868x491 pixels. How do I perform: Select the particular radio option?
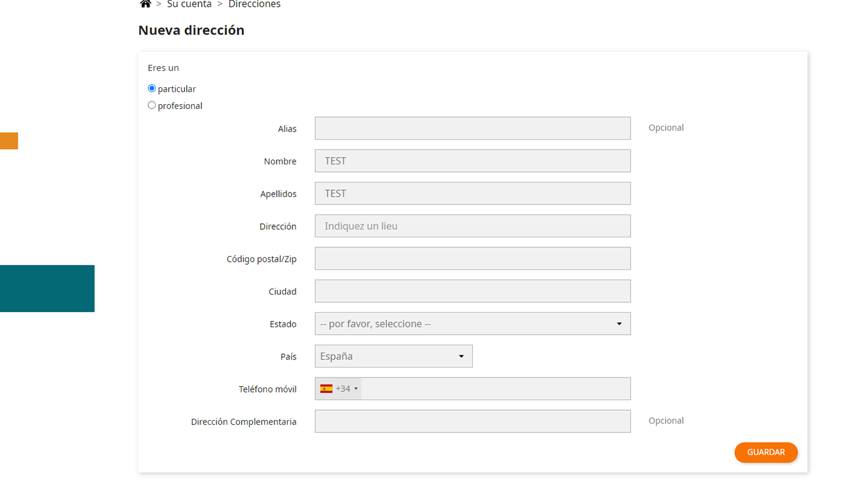pyautogui.click(x=151, y=88)
